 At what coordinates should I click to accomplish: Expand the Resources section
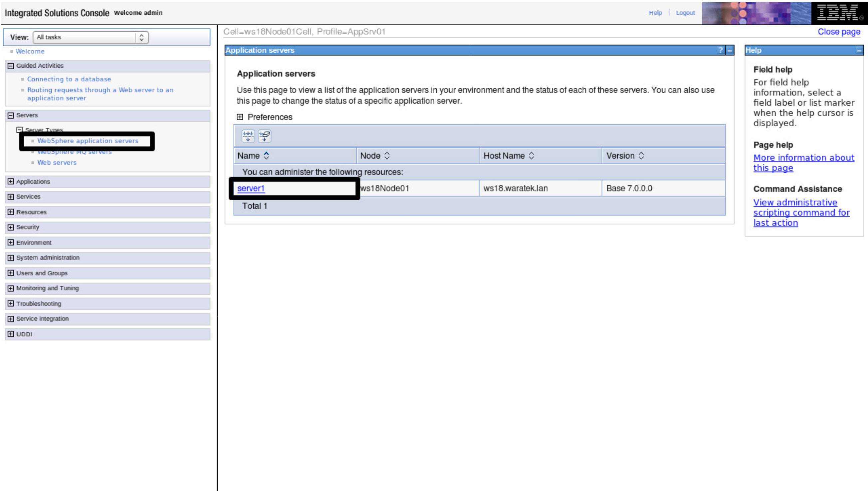[11, 212]
